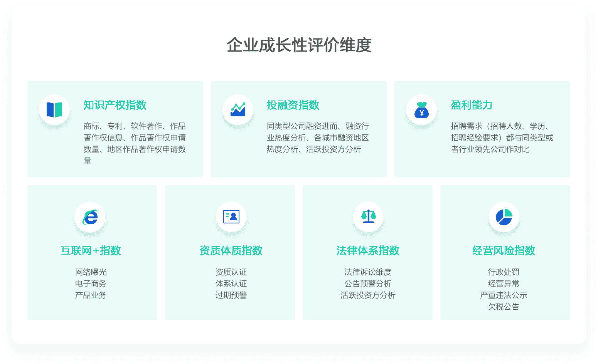Click the book icon for 知识产权指数
This screenshot has height=364, width=598.
(54, 110)
